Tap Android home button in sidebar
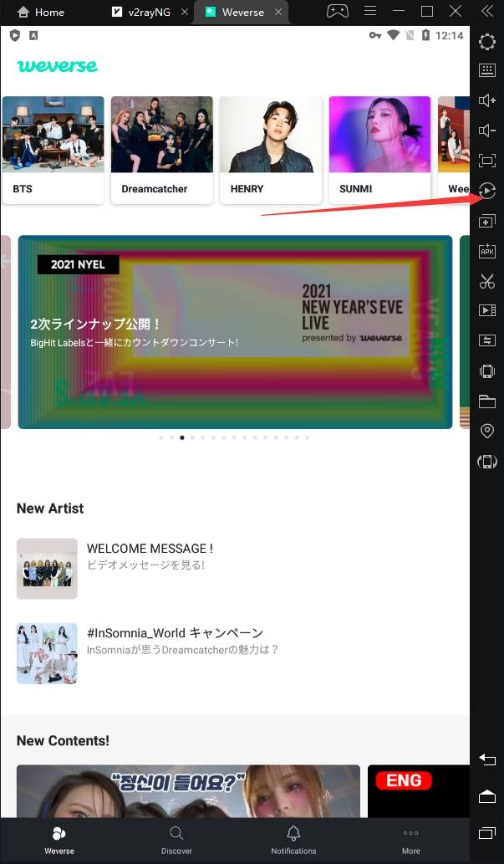This screenshot has height=864, width=504. coord(487,796)
